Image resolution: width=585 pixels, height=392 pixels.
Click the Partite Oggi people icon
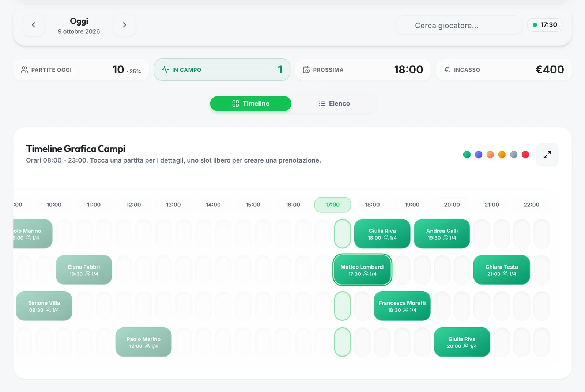[24, 69]
